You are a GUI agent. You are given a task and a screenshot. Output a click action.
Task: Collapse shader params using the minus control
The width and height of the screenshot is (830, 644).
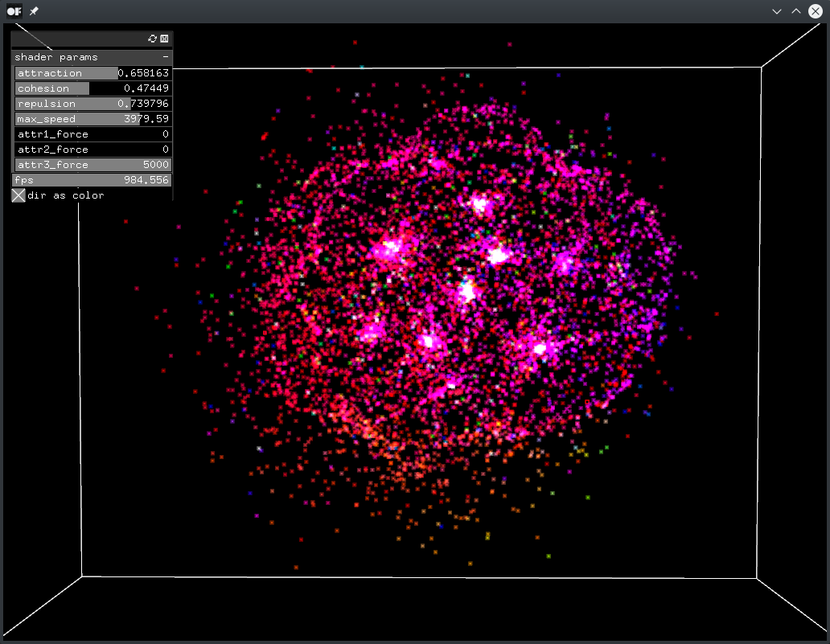[165, 57]
